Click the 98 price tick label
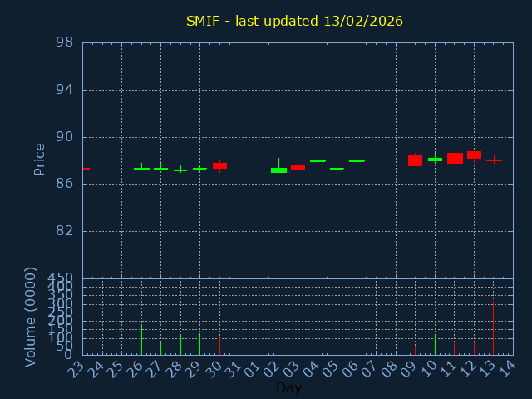 click(65, 42)
